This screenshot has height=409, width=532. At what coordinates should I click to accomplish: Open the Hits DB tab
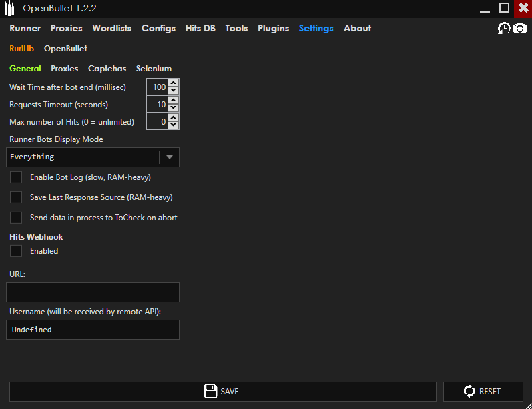[x=200, y=28]
